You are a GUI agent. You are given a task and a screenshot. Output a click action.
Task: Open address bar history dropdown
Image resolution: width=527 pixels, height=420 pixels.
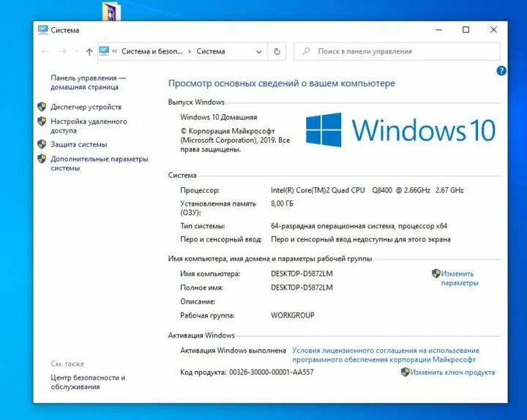[259, 52]
